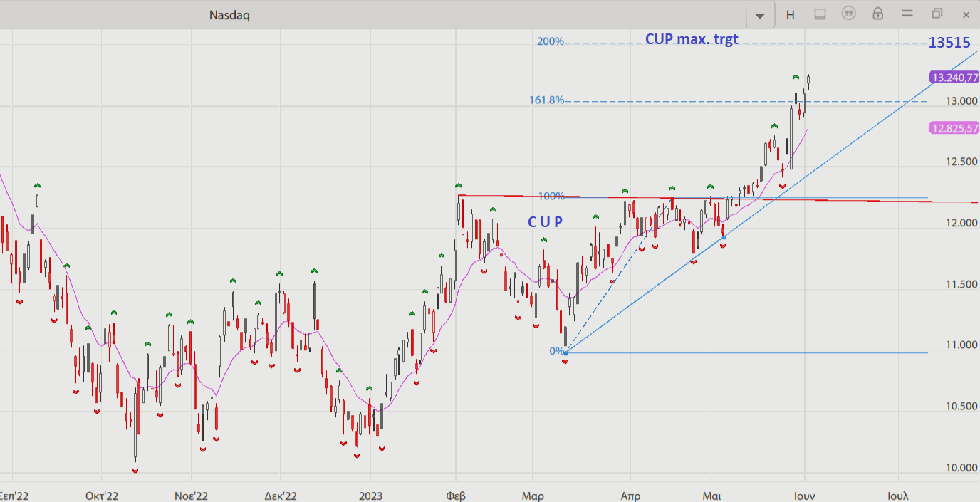Click the 10.000 price axis label
This screenshot has width=980, height=502.
(961, 468)
